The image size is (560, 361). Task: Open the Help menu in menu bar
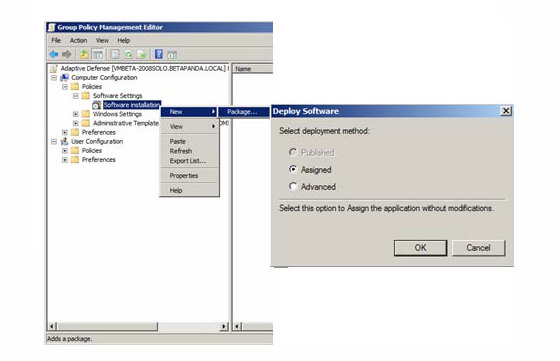click(124, 40)
